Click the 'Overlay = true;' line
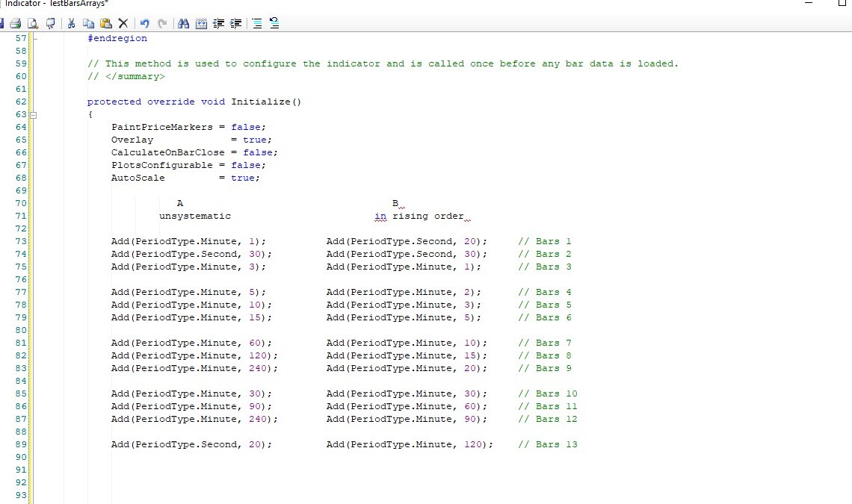 coord(191,140)
